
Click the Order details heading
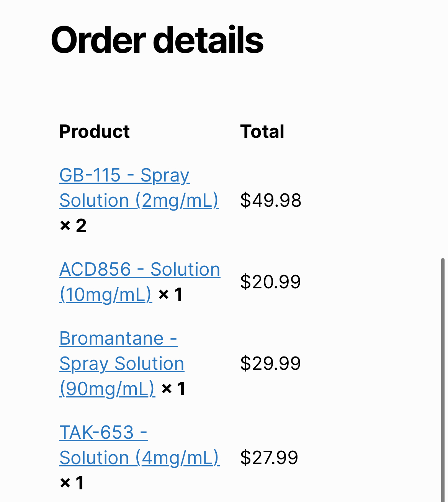pyautogui.click(x=157, y=40)
